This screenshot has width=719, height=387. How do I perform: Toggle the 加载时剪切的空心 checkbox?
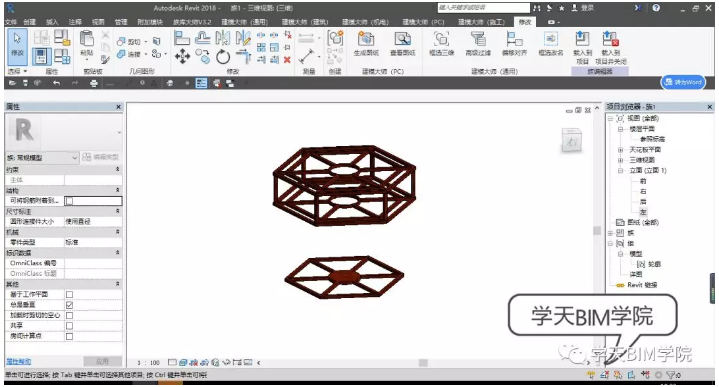pyautogui.click(x=69, y=315)
